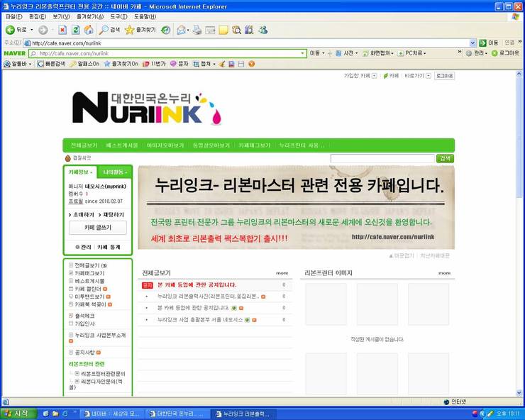Open the 출석체크 attendance board
This screenshot has width=525, height=420.
click(84, 315)
